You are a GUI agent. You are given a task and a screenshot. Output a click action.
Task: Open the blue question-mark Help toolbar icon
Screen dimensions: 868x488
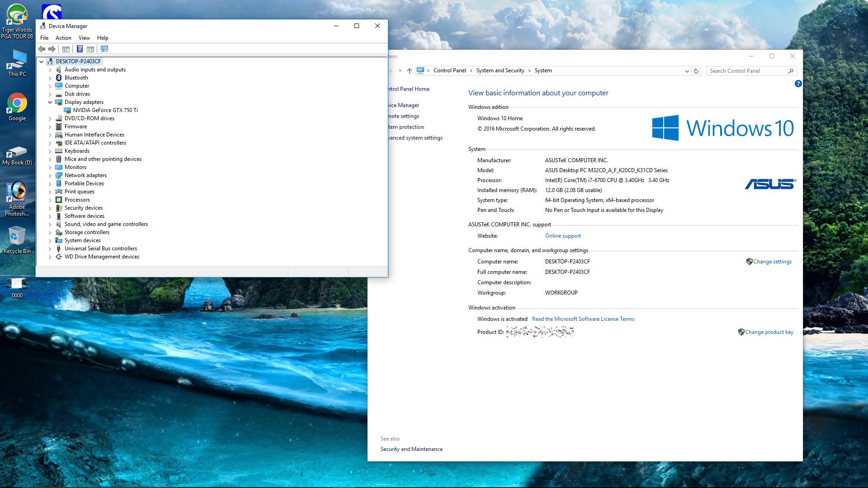click(x=80, y=49)
